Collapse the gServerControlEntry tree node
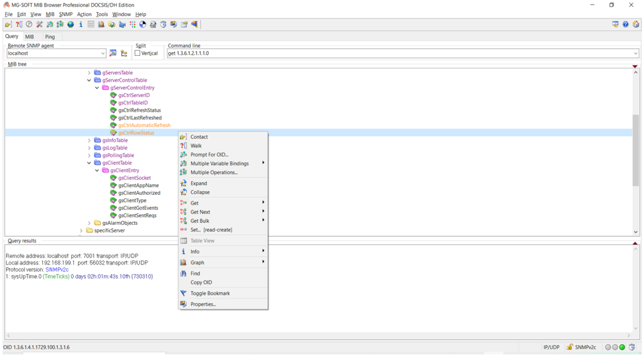 pyautogui.click(x=97, y=87)
